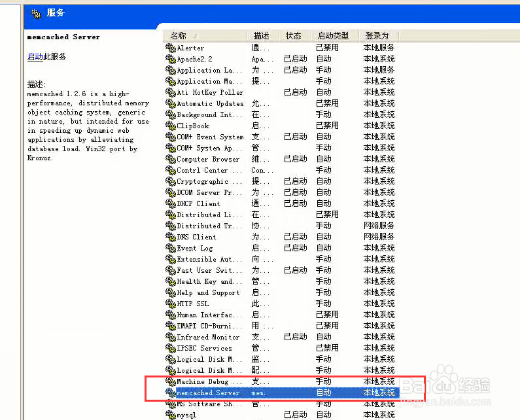Image resolution: width=520 pixels, height=420 pixels.
Task: Click the Automatic Updates gear icon
Action: pyautogui.click(x=171, y=103)
